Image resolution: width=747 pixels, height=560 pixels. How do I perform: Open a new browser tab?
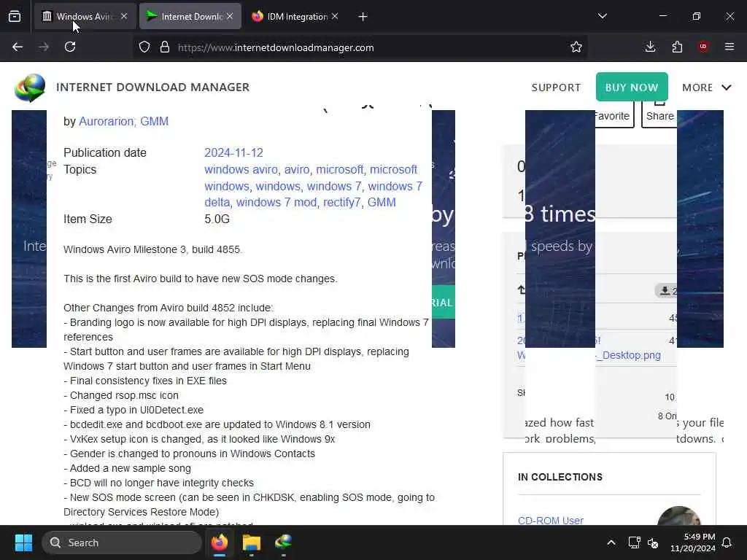(363, 17)
